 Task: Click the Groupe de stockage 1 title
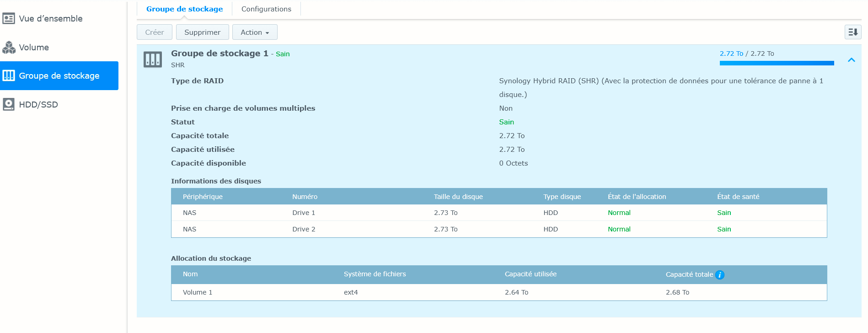pos(220,54)
